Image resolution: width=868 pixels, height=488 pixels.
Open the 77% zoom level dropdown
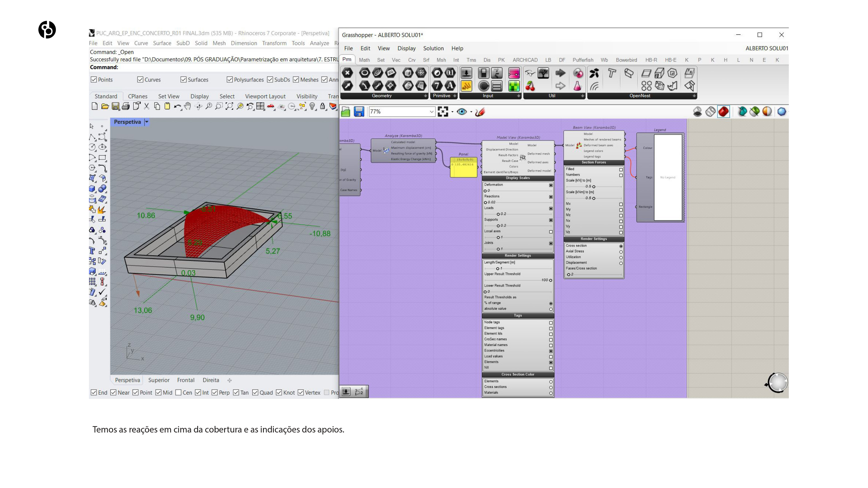(x=431, y=112)
